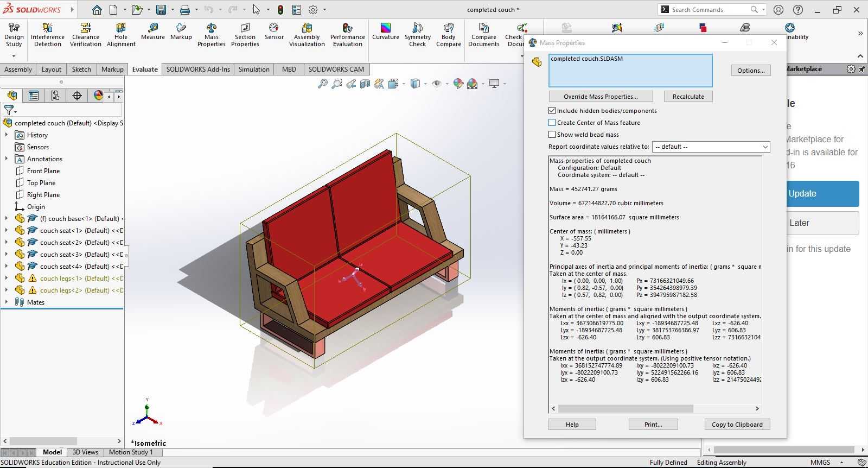Open the coordinate system default dropdown

(711, 147)
